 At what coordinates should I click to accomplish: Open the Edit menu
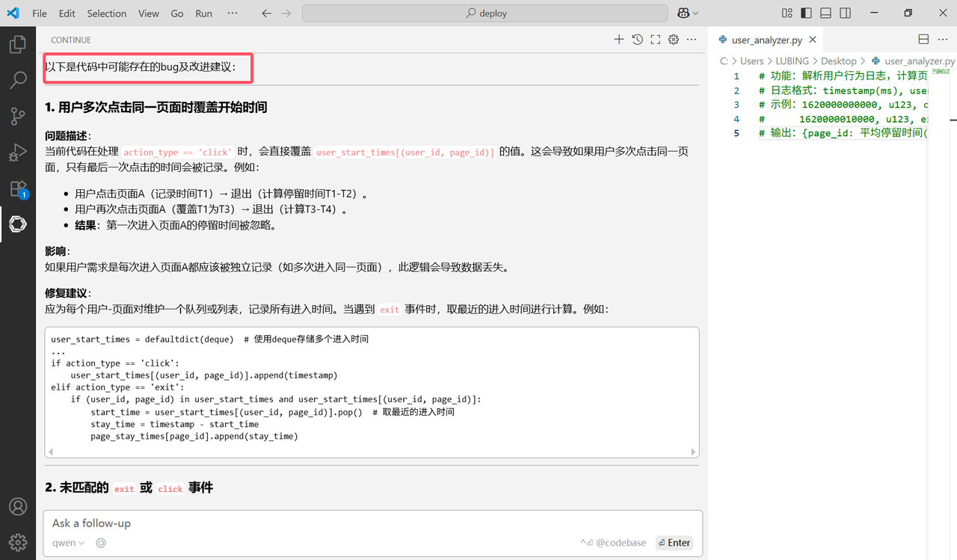point(67,13)
